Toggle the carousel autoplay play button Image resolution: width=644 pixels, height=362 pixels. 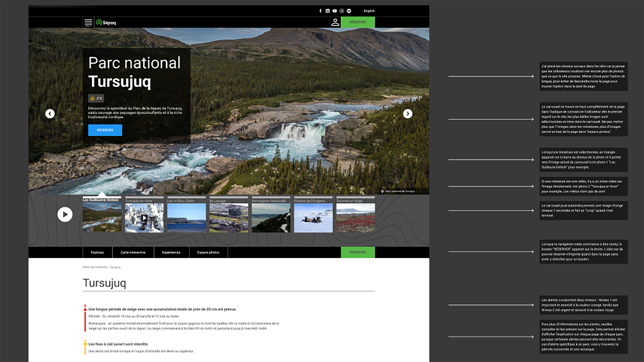pos(65,215)
